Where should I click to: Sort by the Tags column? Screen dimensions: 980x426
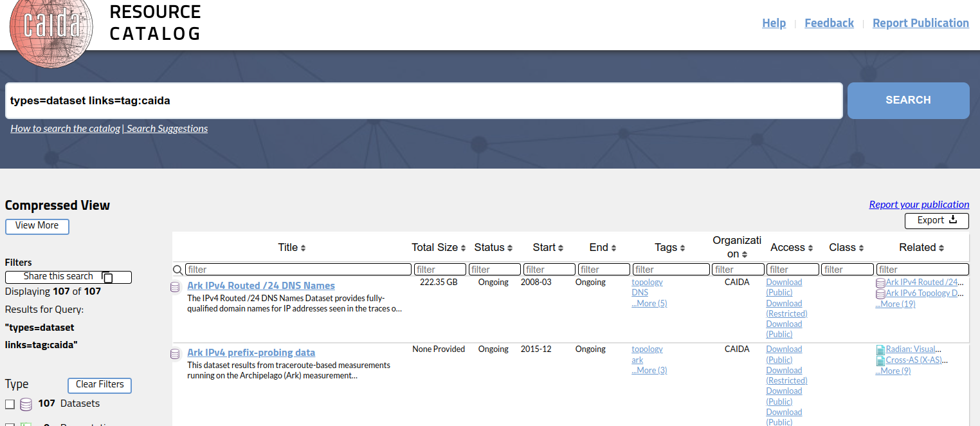669,248
